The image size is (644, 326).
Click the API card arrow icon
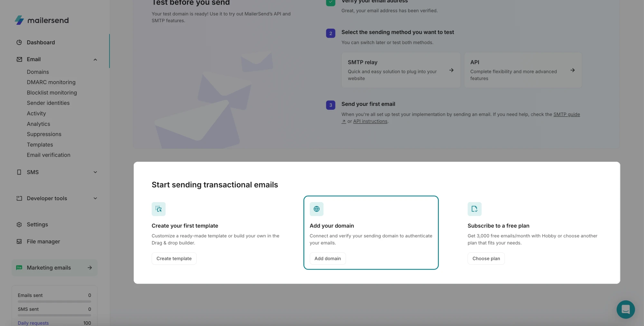click(573, 70)
